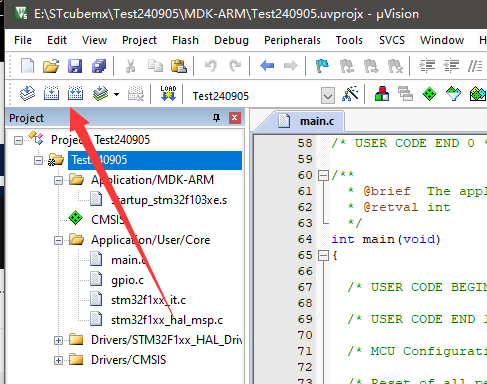Pin the Project panel with pushpin
Image resolution: width=487 pixels, height=384 pixels.
pos(216,118)
